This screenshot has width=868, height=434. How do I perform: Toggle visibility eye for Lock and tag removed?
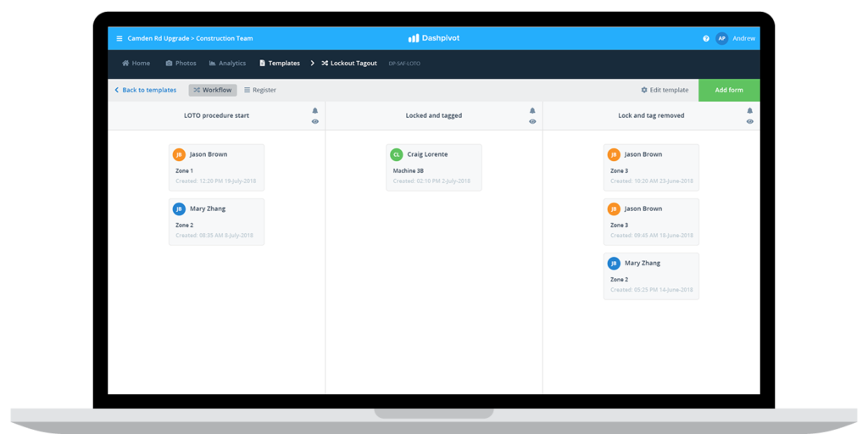(750, 122)
